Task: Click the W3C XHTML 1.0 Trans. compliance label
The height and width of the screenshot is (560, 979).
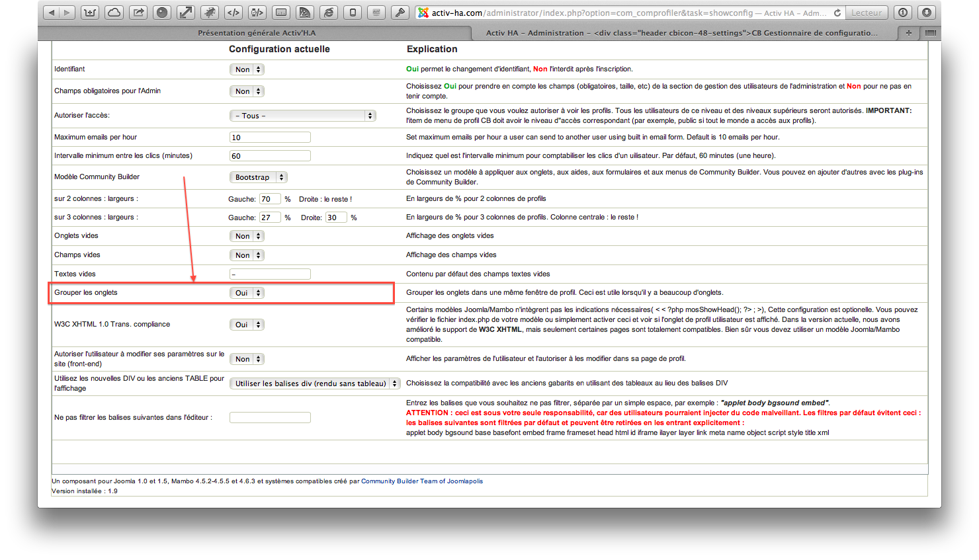Action: tap(112, 324)
